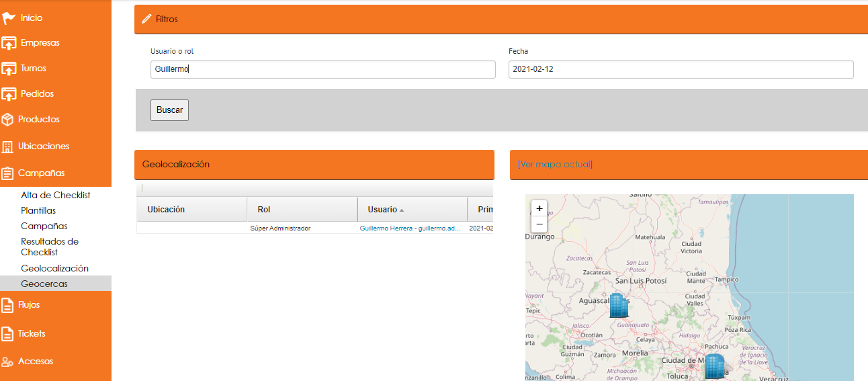The image size is (868, 381).
Task: Click the Tampico label on map
Action: click(x=727, y=280)
